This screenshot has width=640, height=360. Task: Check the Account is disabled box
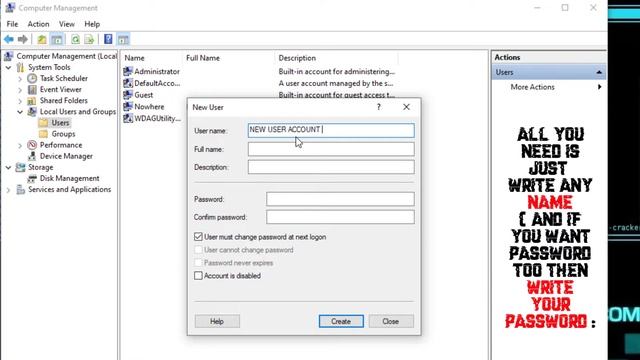(x=198, y=276)
